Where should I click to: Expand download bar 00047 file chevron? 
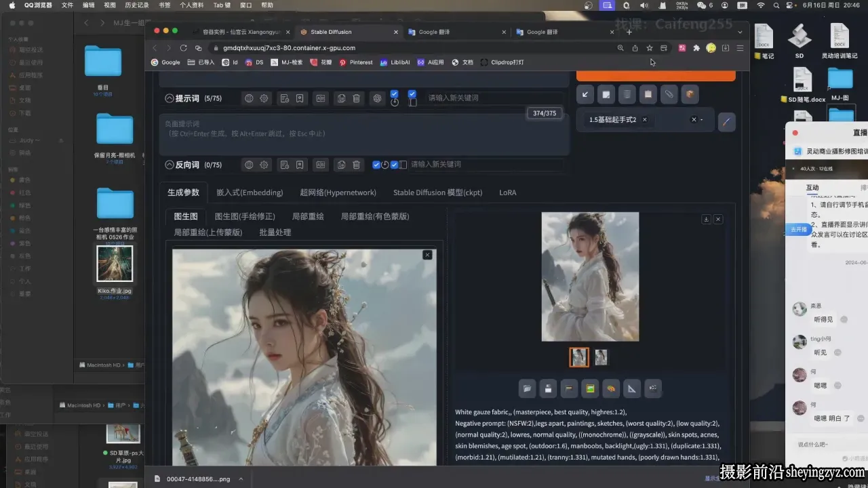pyautogui.click(x=240, y=479)
